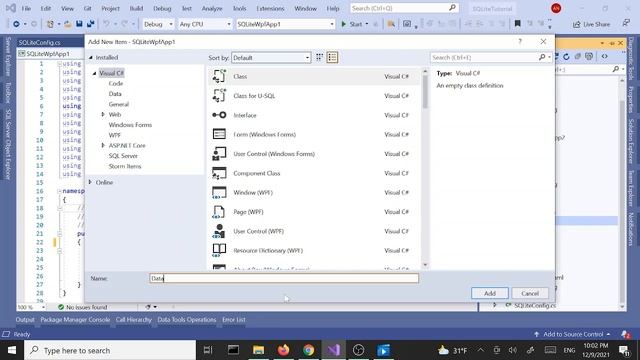Pick User Control (WPF) template
640x360 pixels.
(x=313, y=231)
